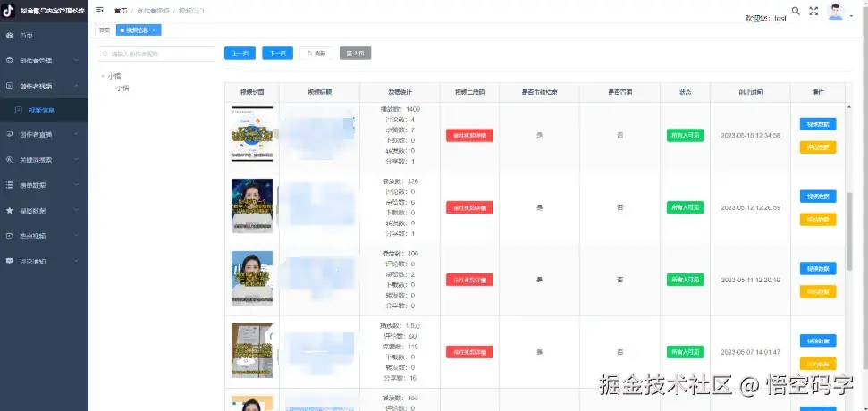The width and height of the screenshot is (868, 411).
Task: Collapse the 小悟 parent tree node arrow
Action: (103, 76)
